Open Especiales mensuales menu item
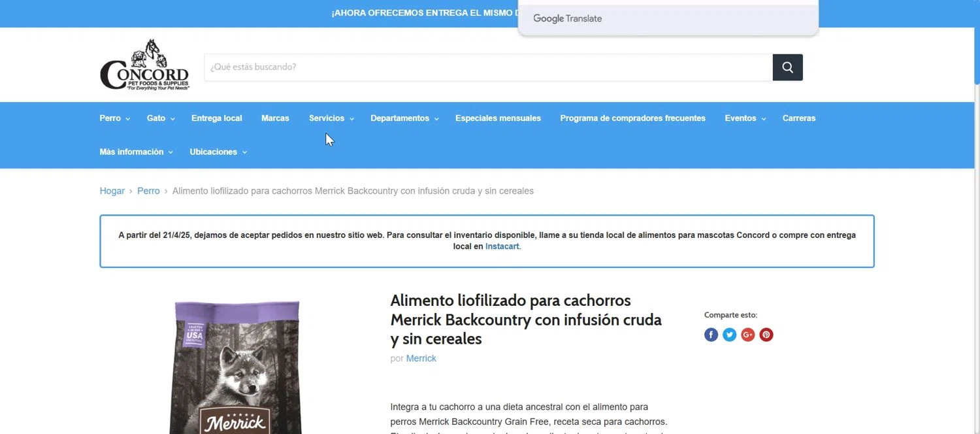 click(498, 118)
